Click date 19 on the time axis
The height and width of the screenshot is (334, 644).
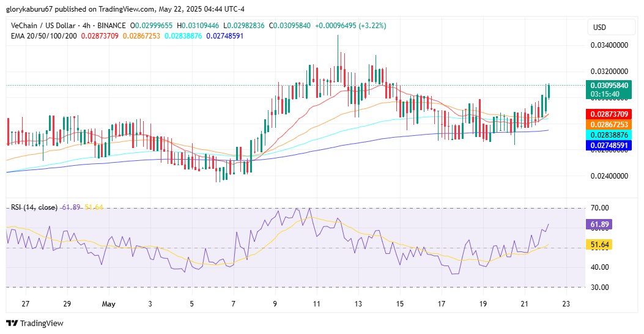pos(483,304)
